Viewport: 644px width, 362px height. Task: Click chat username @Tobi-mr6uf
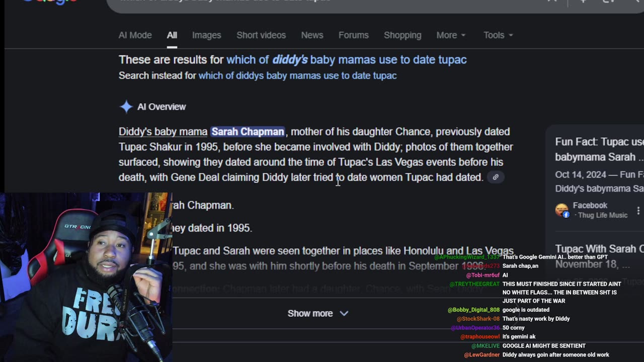[483, 275]
